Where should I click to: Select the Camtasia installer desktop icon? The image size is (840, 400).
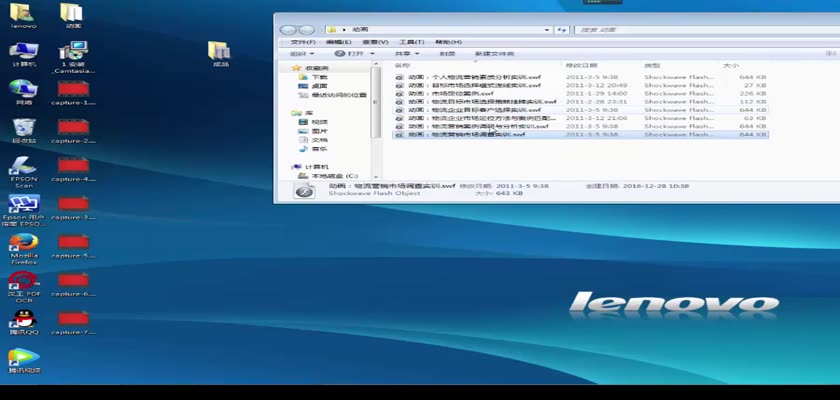[74, 57]
